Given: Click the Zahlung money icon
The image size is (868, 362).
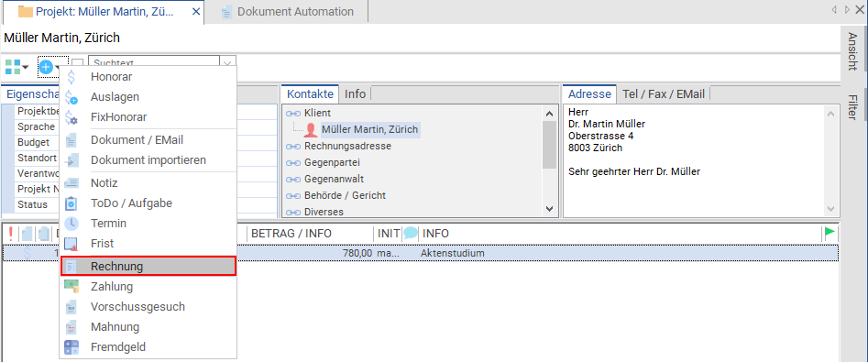Looking at the screenshot, I should pos(71,287).
